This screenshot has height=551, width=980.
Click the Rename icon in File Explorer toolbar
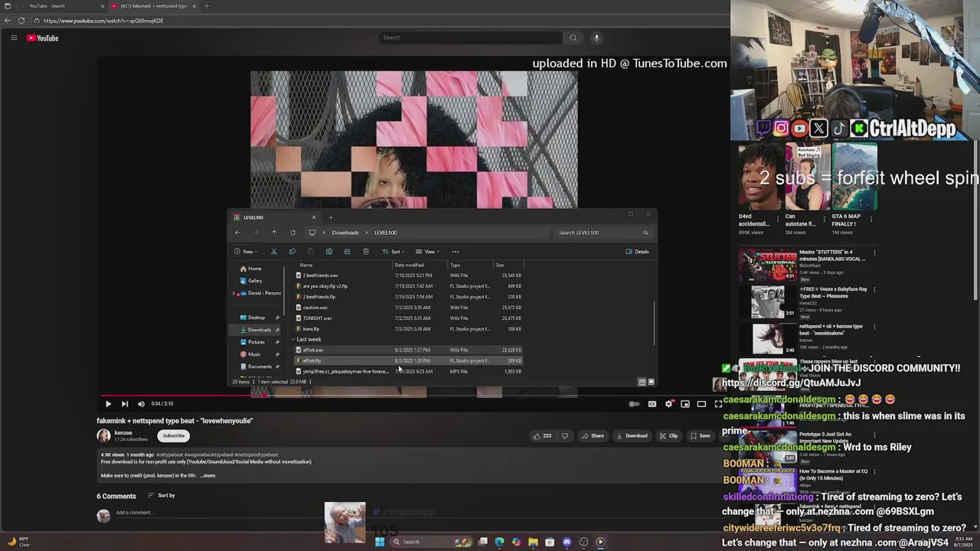[x=329, y=252]
